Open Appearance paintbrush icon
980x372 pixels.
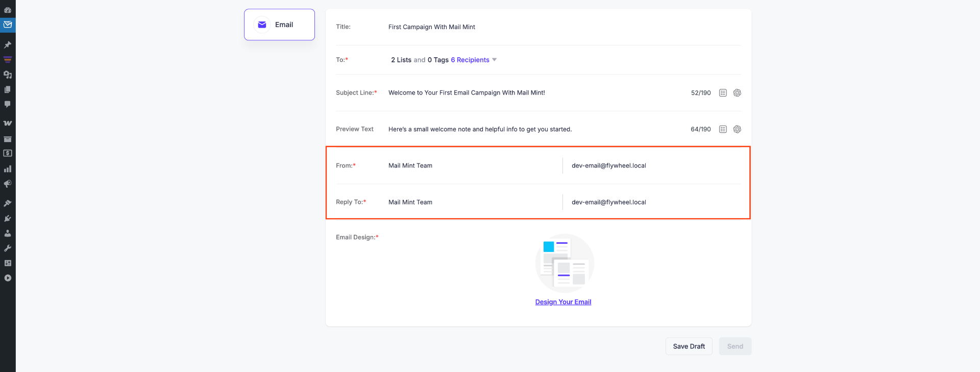(8, 203)
